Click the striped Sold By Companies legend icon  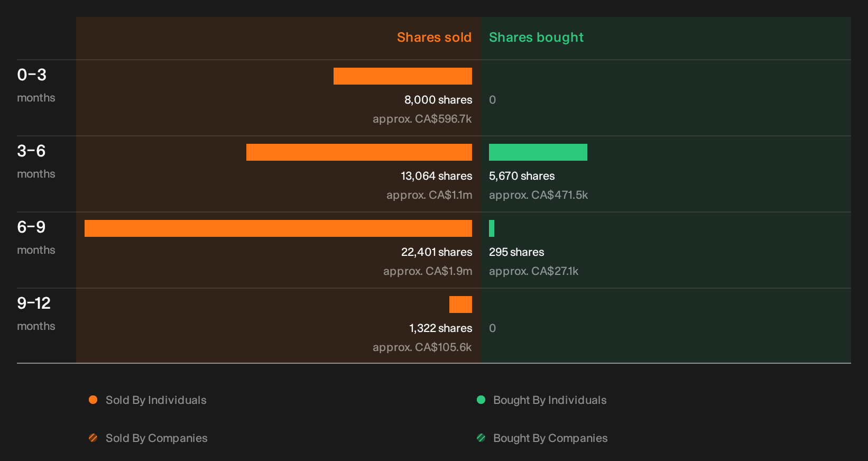point(93,438)
